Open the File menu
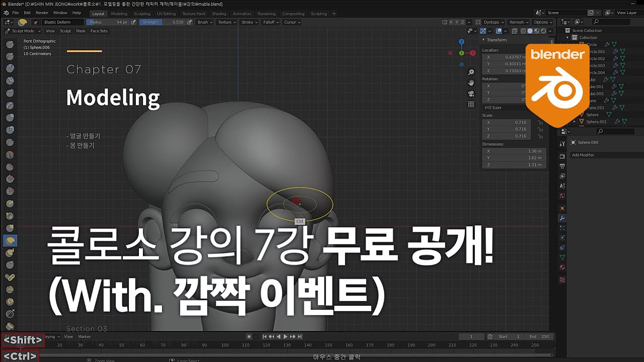 click(x=15, y=13)
